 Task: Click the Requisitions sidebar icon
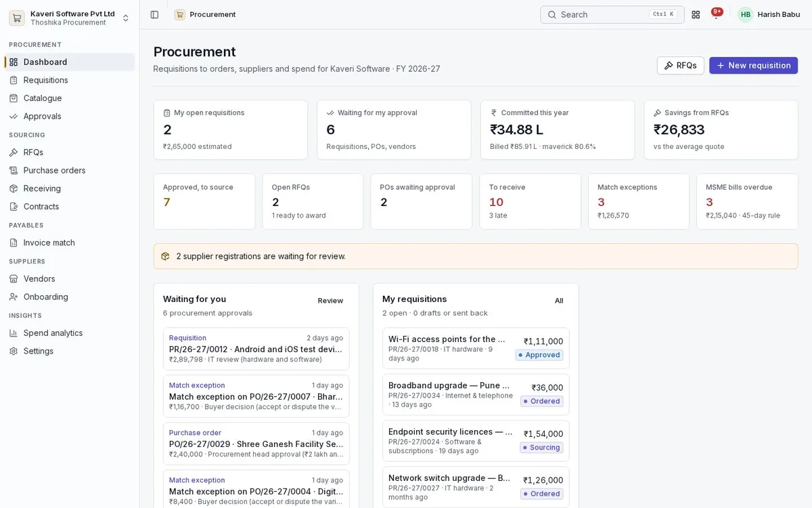[x=14, y=80]
